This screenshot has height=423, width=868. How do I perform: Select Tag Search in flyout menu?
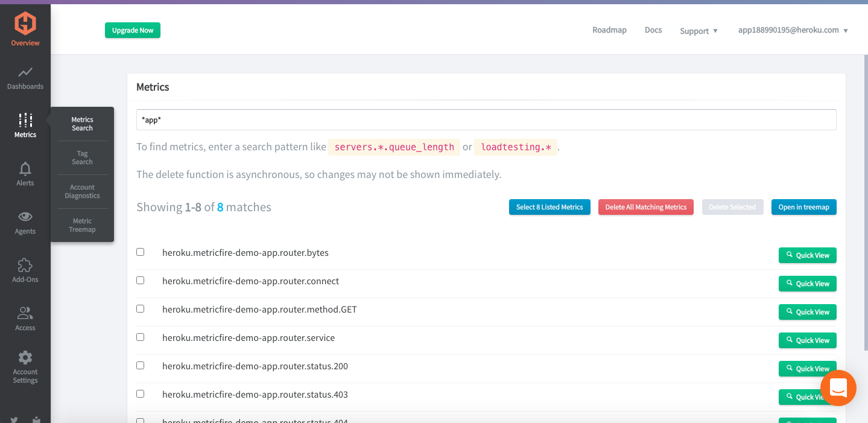[83, 157]
